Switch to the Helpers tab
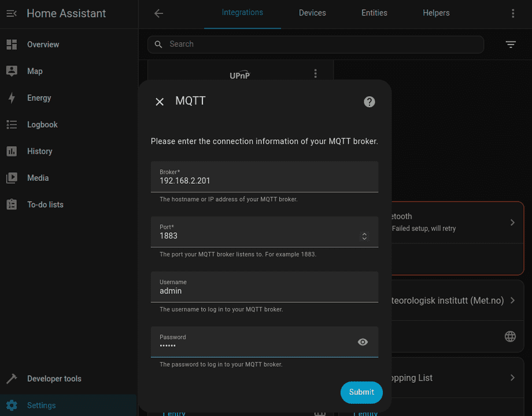The height and width of the screenshot is (416, 532). [x=436, y=13]
